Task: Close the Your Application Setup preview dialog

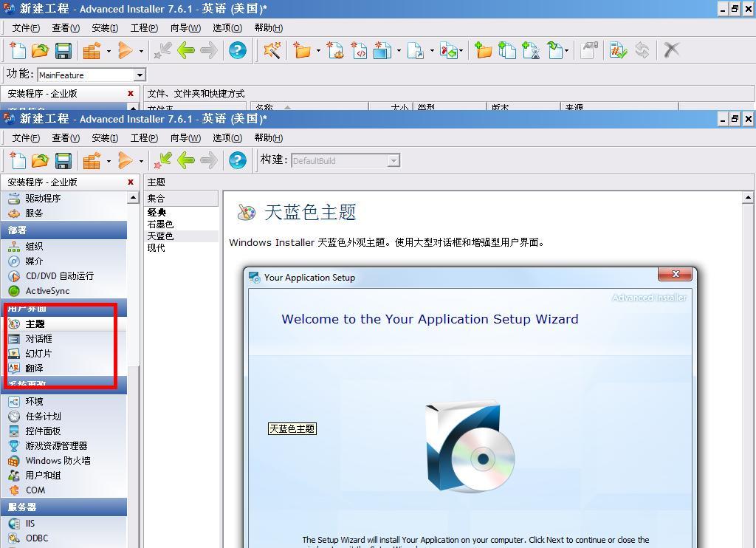Action: pos(676,274)
